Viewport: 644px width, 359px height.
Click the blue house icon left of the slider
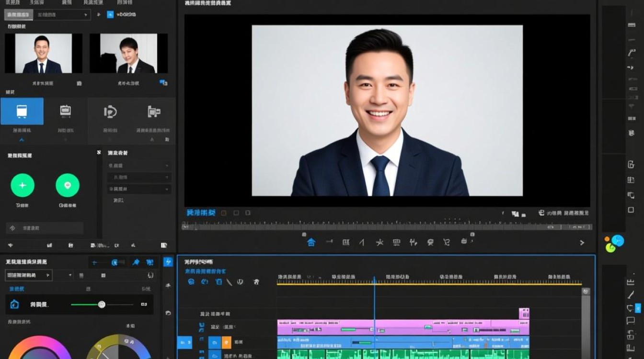pyautogui.click(x=15, y=304)
